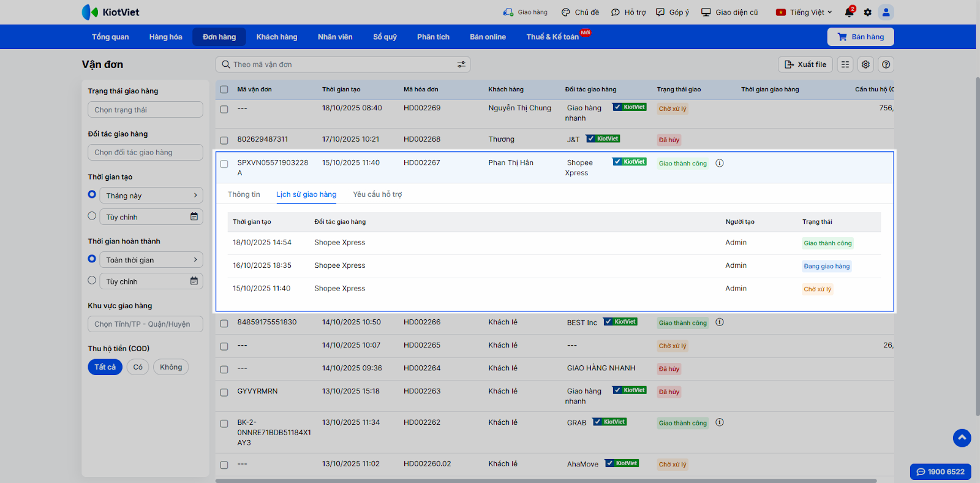Open the notifications bell icon
The height and width of the screenshot is (483, 980).
coord(849,12)
